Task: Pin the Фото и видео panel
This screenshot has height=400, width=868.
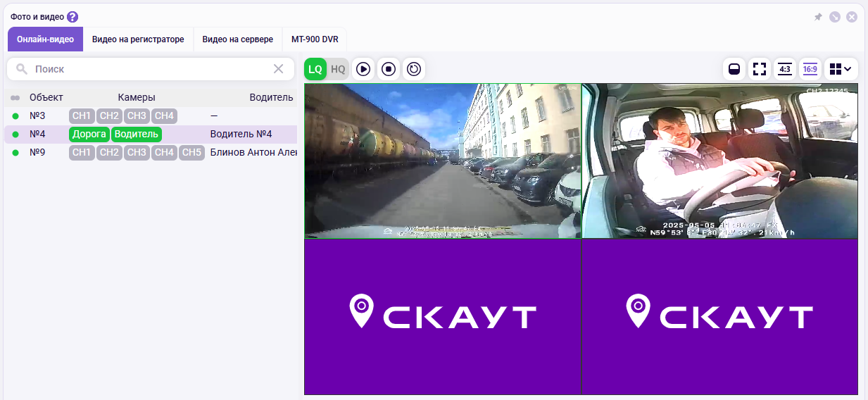Action: coord(818,17)
